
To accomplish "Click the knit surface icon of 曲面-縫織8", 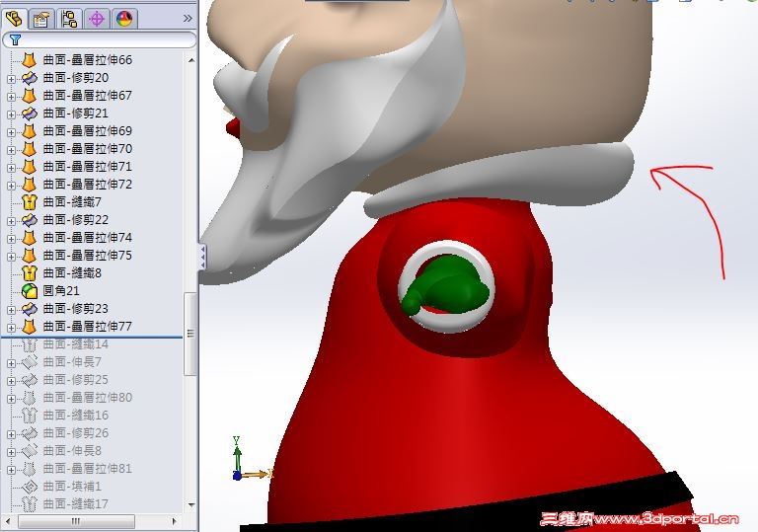I will [30, 273].
